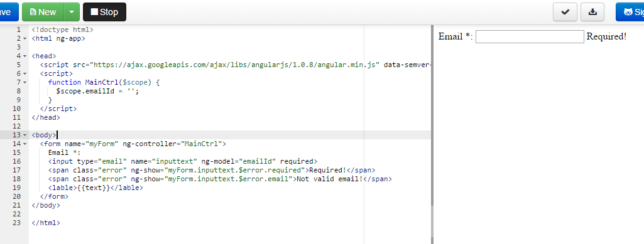The image size is (644, 244).
Task: Click "Not valid email!" text on line 18
Action: coord(330,179)
